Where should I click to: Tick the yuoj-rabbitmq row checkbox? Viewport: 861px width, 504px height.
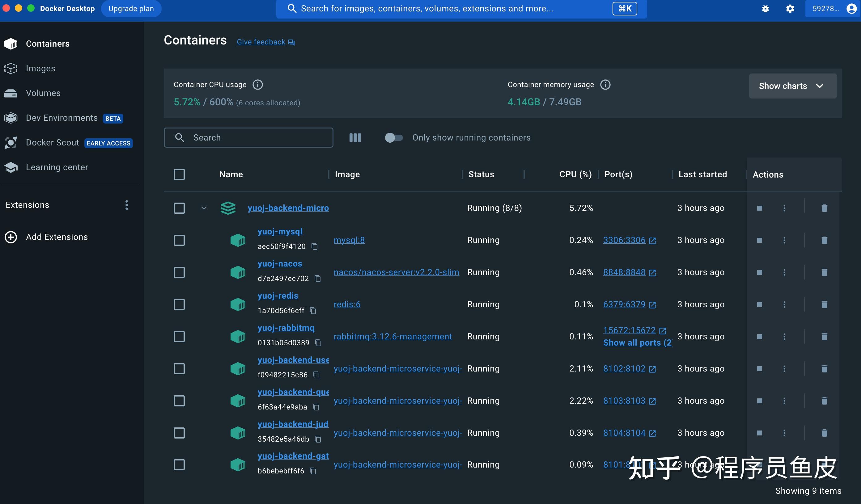coord(179,337)
